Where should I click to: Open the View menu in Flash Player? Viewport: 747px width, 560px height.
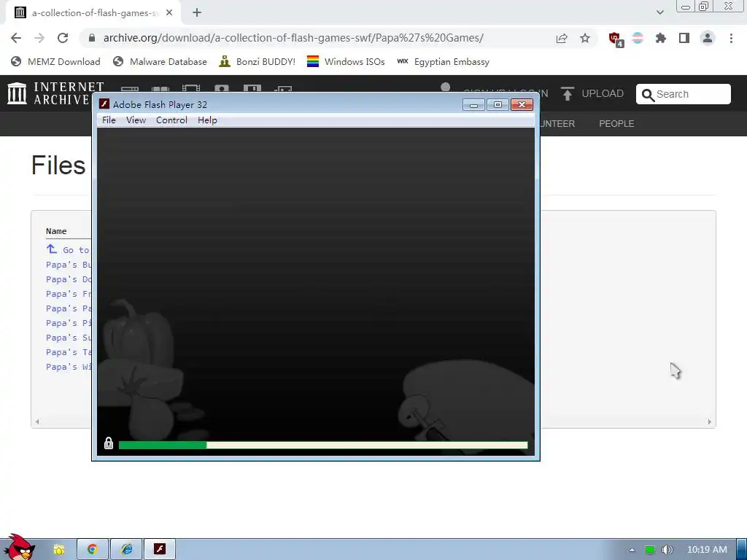[x=136, y=120]
